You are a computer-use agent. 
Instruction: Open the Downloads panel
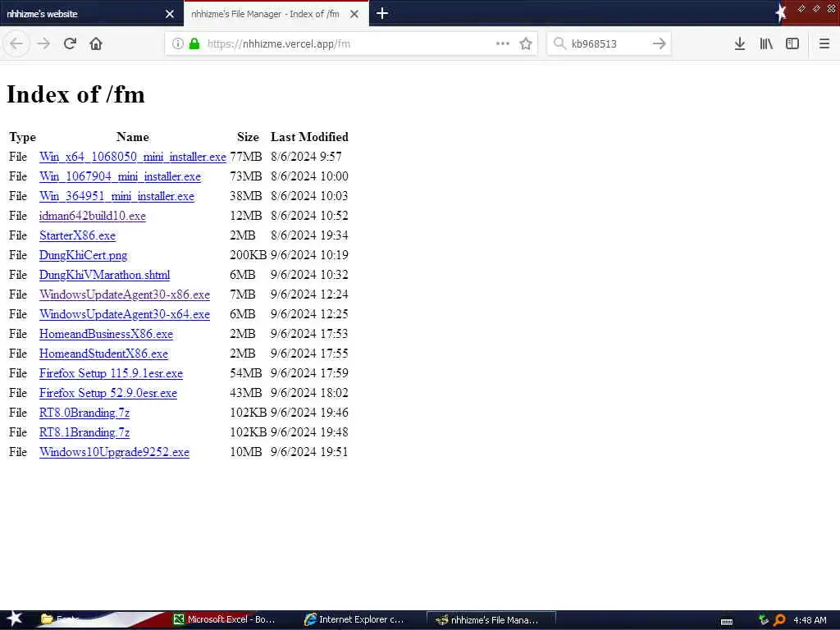[x=740, y=43]
